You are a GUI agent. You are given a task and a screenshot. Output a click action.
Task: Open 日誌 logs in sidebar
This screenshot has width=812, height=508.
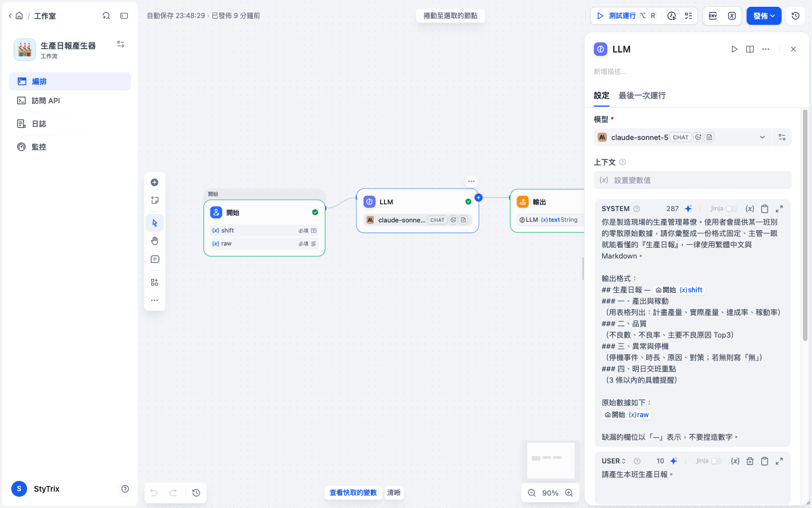coord(70,124)
